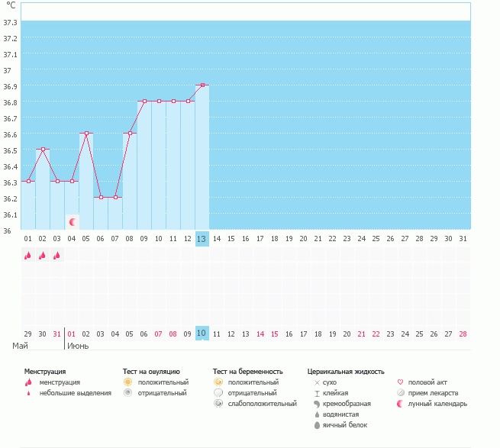Click the heart icon for половой акт
The height and width of the screenshot is (448, 500).
pos(402,382)
